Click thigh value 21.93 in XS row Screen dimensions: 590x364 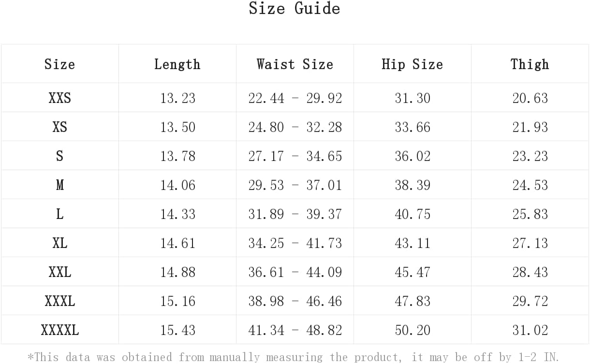pos(530,127)
